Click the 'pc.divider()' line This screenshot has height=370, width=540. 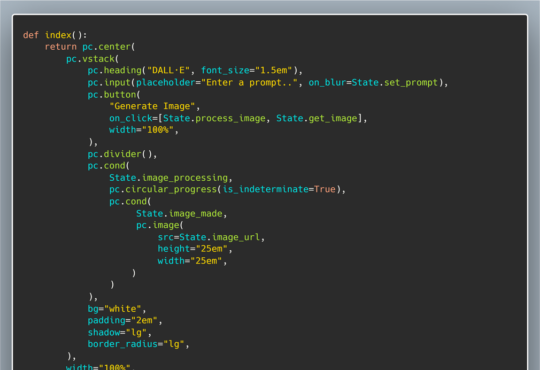[x=122, y=154]
